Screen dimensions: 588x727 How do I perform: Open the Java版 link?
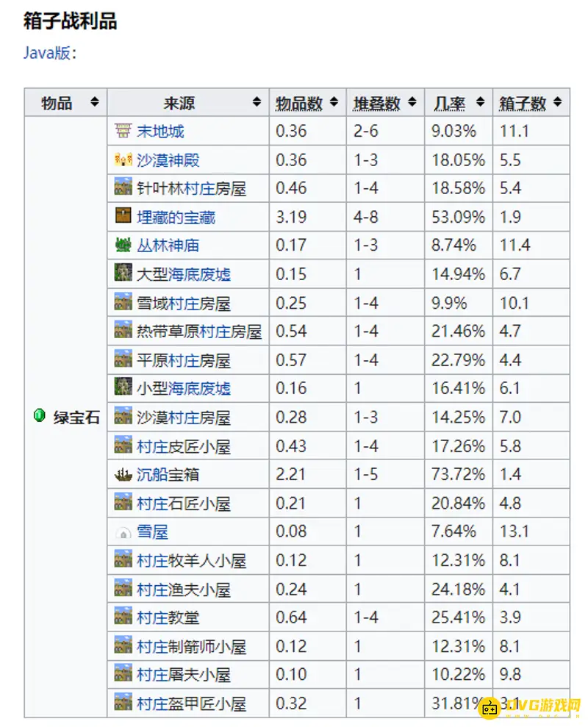pos(47,53)
